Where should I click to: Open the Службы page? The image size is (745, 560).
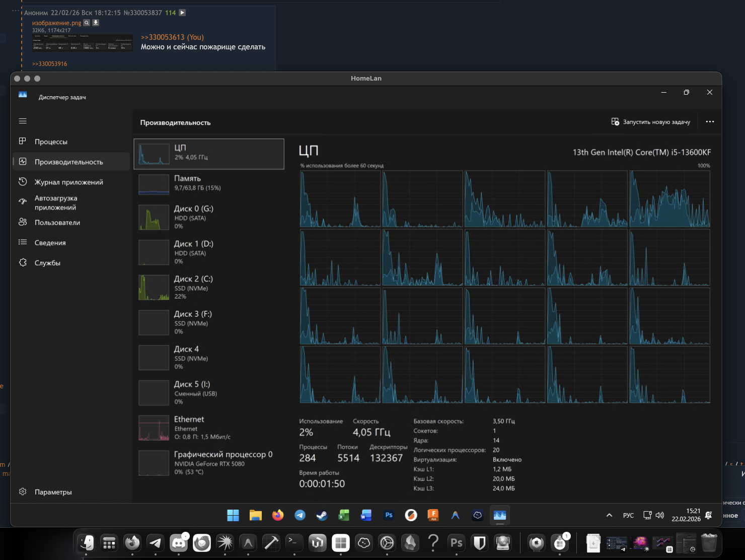tap(47, 263)
